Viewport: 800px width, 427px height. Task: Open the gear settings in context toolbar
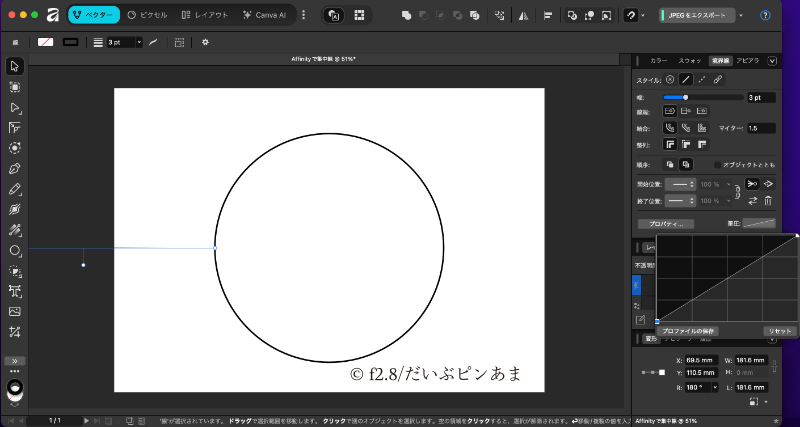point(205,42)
